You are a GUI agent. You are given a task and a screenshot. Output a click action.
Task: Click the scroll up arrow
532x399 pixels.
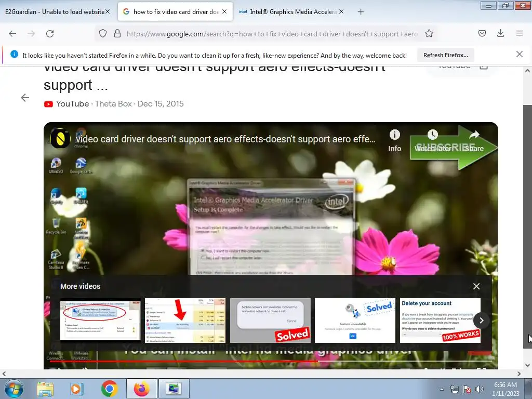(x=527, y=71)
